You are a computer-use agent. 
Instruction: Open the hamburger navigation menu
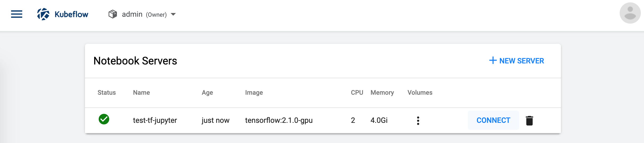(x=17, y=14)
